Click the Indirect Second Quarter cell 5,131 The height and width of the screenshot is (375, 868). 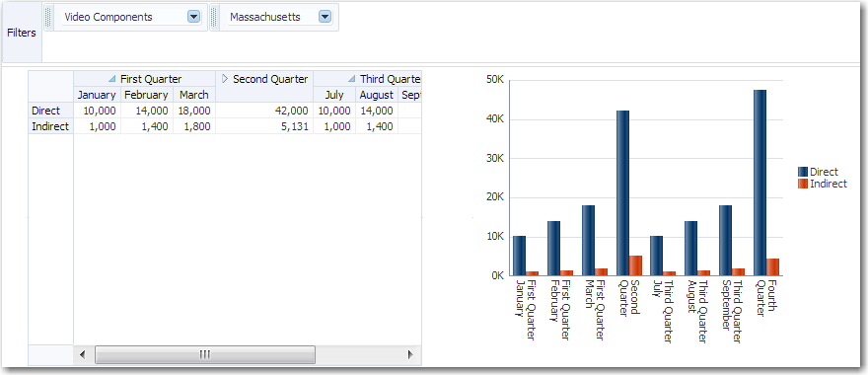(x=264, y=126)
